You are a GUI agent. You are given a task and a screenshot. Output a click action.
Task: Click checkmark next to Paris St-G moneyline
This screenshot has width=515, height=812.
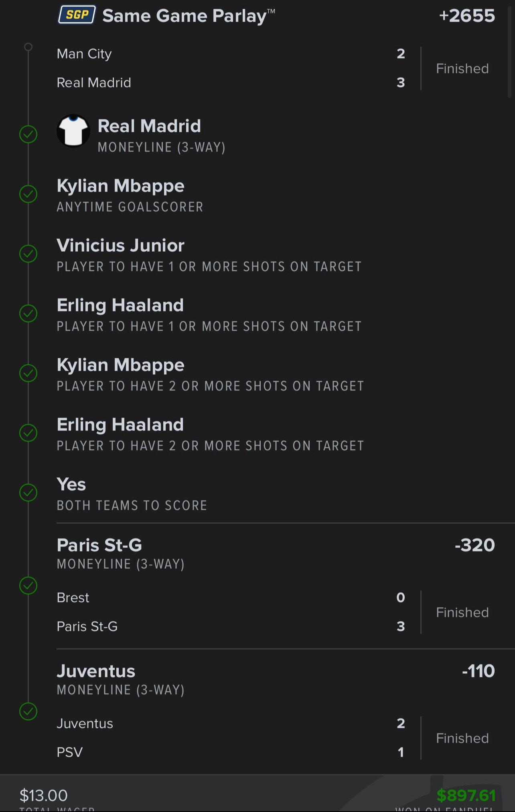click(28, 586)
